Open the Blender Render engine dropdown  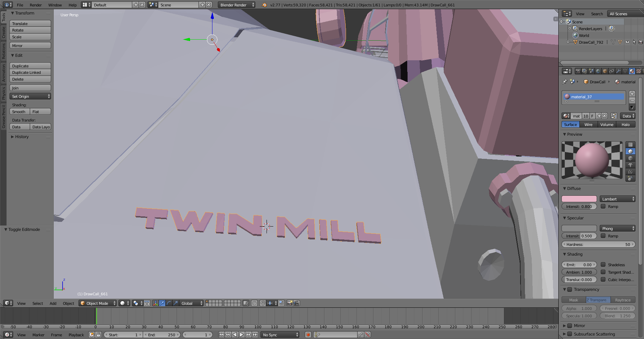pos(236,5)
